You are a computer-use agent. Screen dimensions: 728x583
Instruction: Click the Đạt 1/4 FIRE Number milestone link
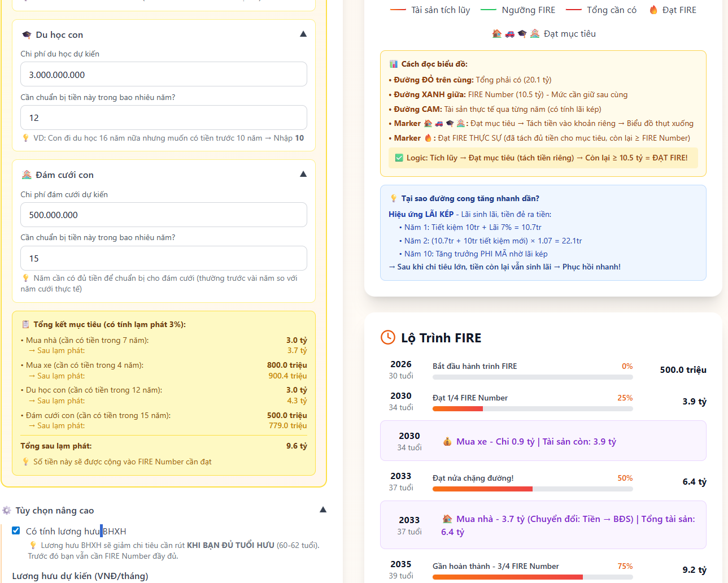click(x=469, y=398)
